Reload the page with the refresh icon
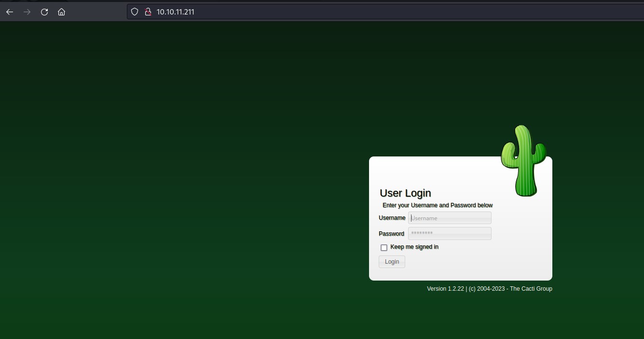Viewport: 644px width, 339px height. point(44,12)
